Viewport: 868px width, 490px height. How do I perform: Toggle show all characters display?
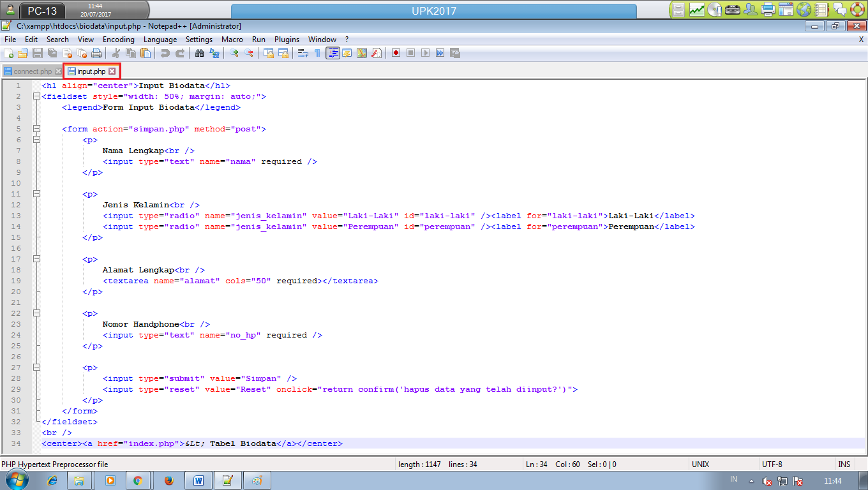point(317,53)
